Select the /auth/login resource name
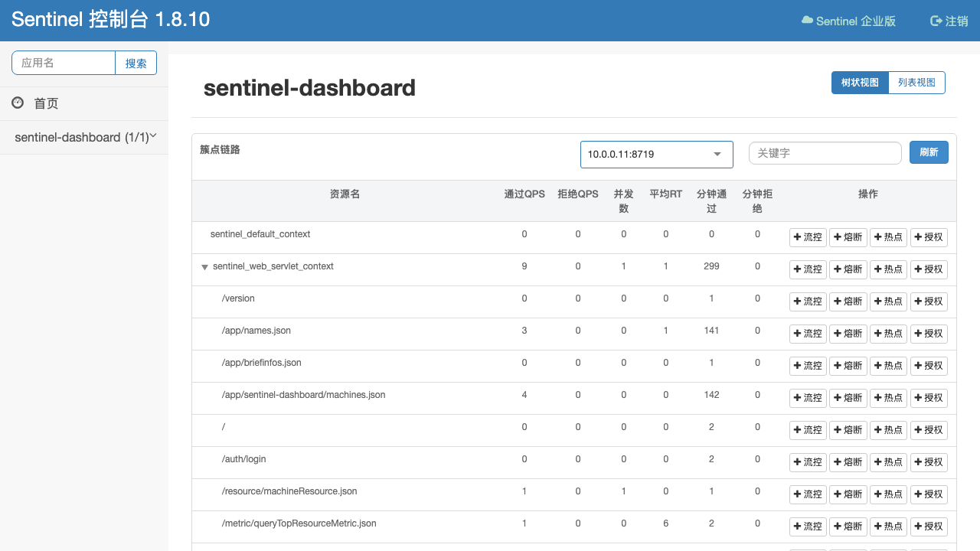This screenshot has width=980, height=551. (243, 459)
